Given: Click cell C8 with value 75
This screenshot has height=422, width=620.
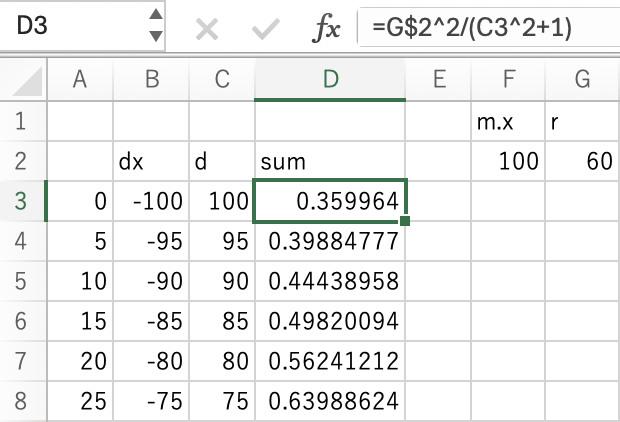Looking at the screenshot, I should tap(222, 401).
